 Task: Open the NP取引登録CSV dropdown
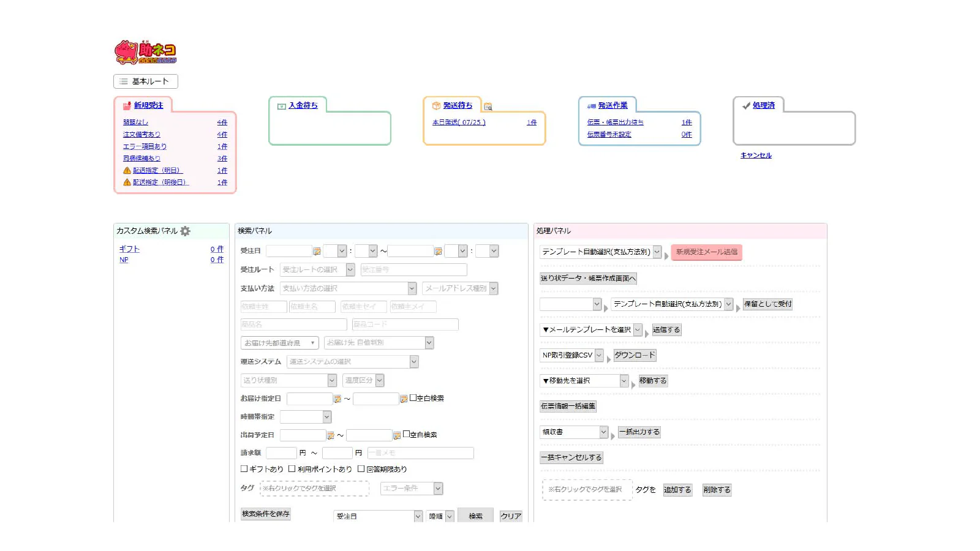click(x=571, y=355)
